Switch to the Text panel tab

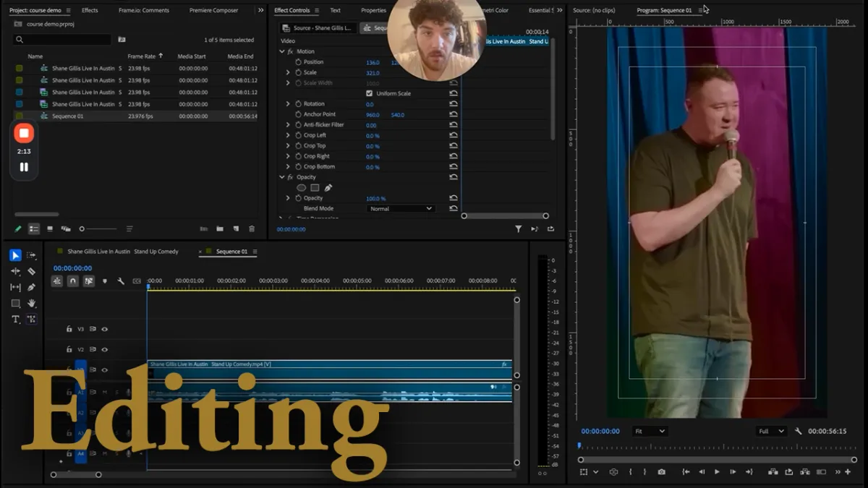coord(335,11)
